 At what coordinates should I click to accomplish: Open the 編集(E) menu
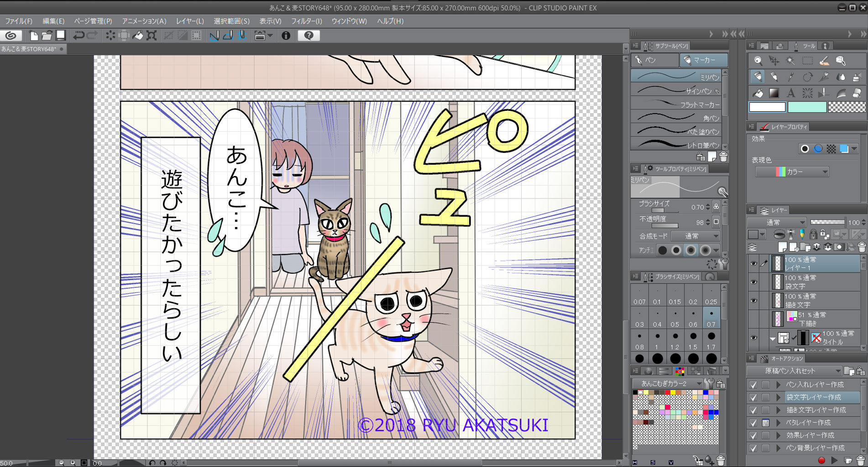point(53,21)
